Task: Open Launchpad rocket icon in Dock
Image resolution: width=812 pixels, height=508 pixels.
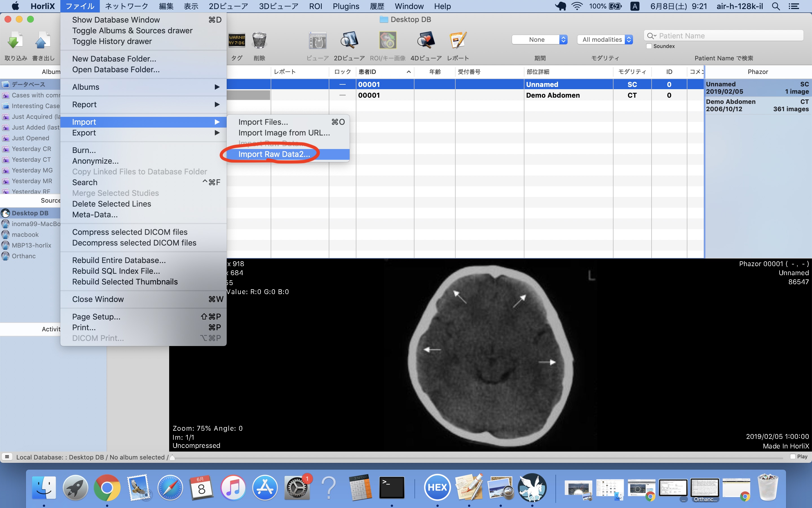Action: (76, 487)
